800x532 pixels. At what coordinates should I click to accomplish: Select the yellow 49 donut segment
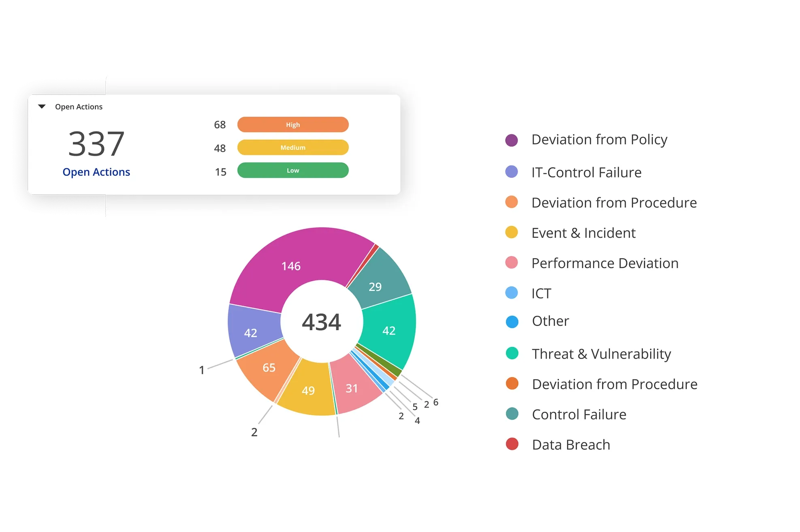(x=308, y=390)
